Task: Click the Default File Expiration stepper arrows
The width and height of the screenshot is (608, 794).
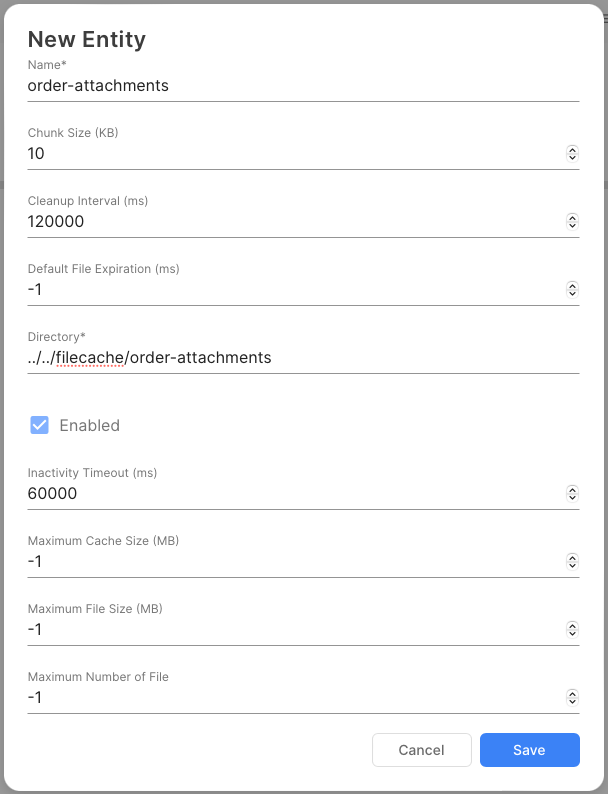Action: coord(572,290)
